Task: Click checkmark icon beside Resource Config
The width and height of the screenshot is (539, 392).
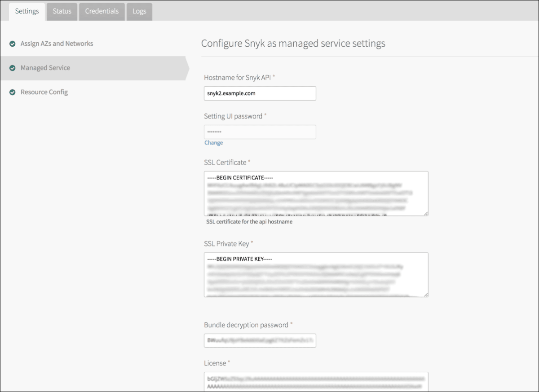Action: point(13,92)
